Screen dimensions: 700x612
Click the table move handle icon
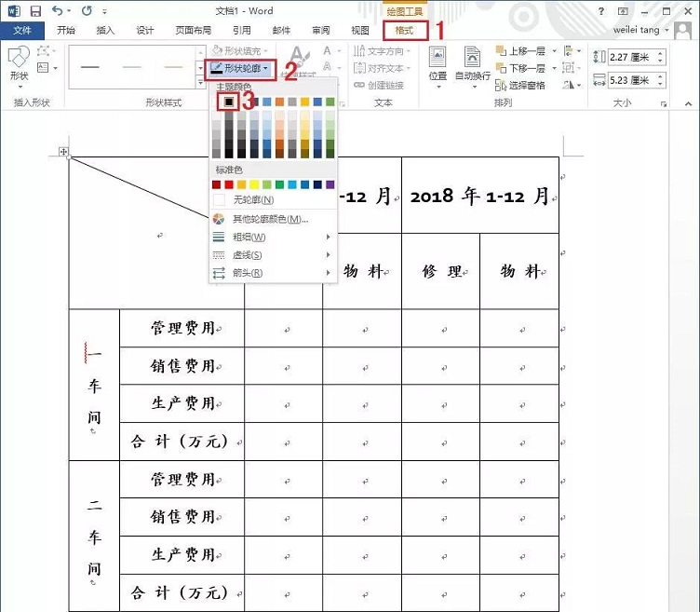point(63,152)
